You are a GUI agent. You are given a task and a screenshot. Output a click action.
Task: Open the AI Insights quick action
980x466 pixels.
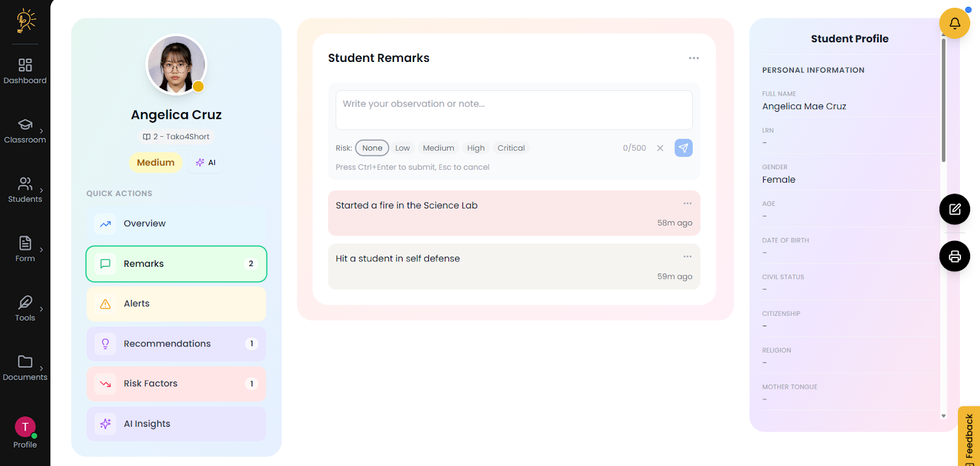click(x=176, y=424)
